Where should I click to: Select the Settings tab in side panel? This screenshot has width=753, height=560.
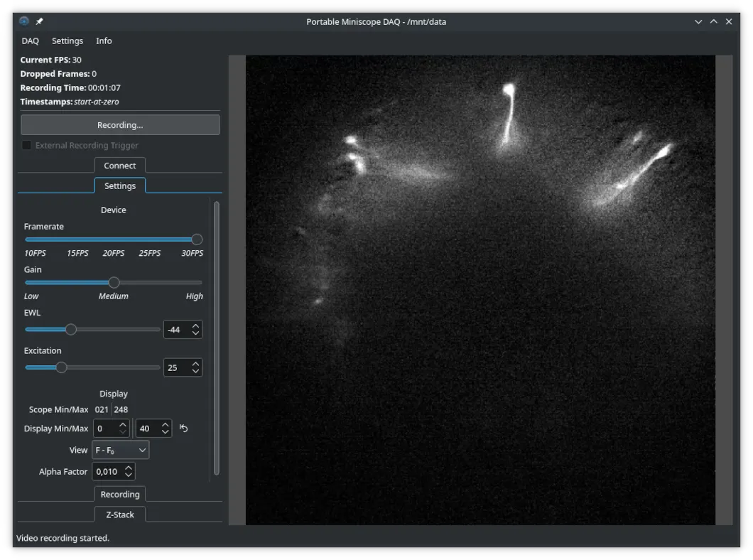click(x=120, y=185)
